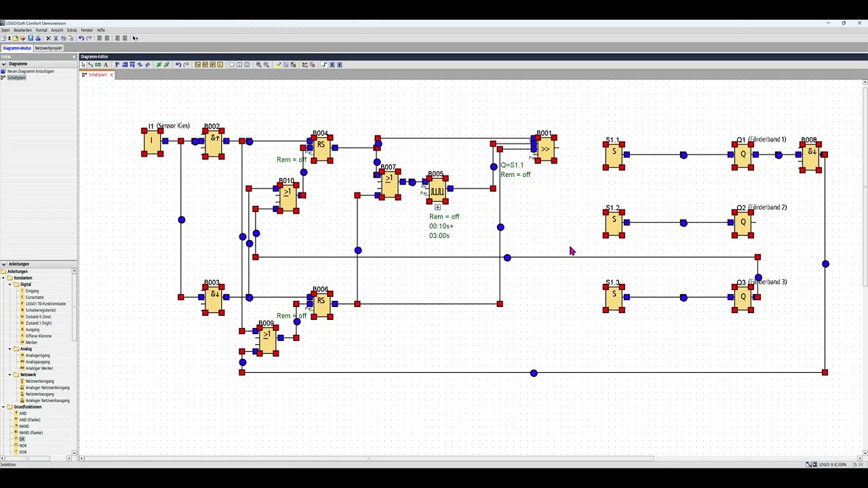Click the zoom out magnifier icon
The width and height of the screenshot is (868, 488).
tap(266, 64)
